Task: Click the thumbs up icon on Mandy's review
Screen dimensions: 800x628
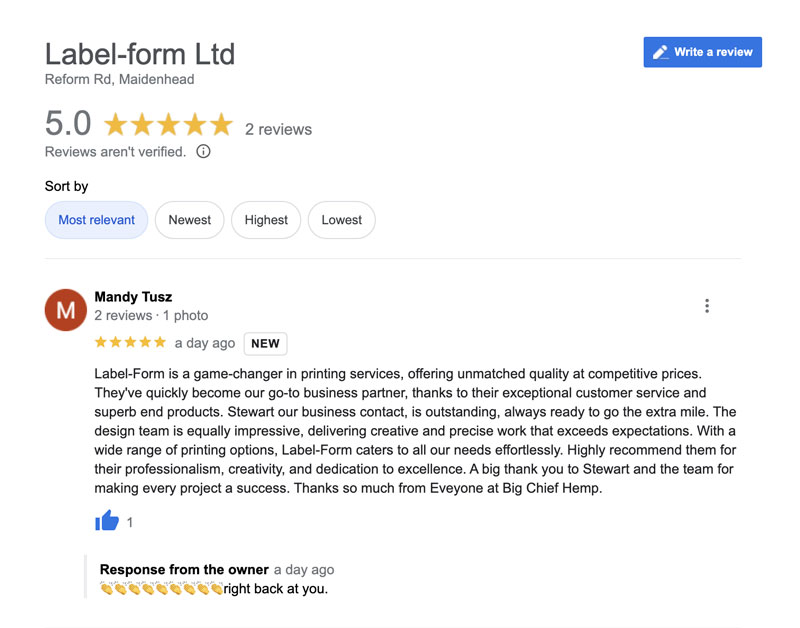Action: point(106,521)
